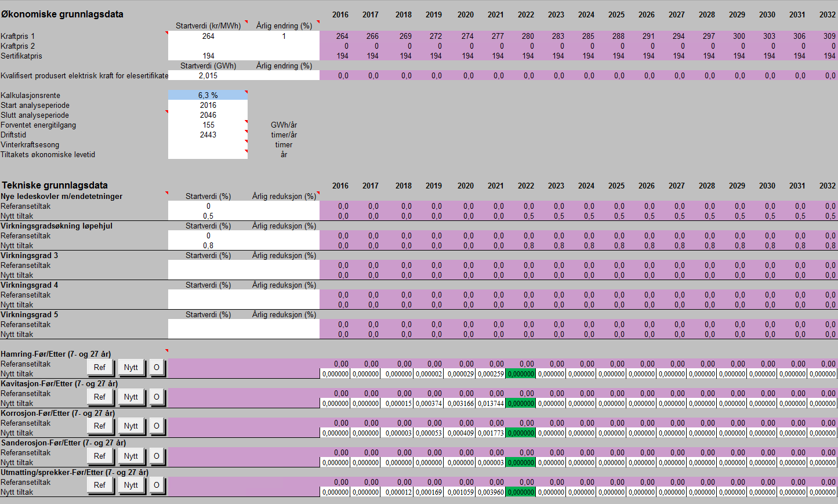Click the O button under Sanderosjon-Før/Etter
This screenshot has width=838, height=504.
(157, 456)
